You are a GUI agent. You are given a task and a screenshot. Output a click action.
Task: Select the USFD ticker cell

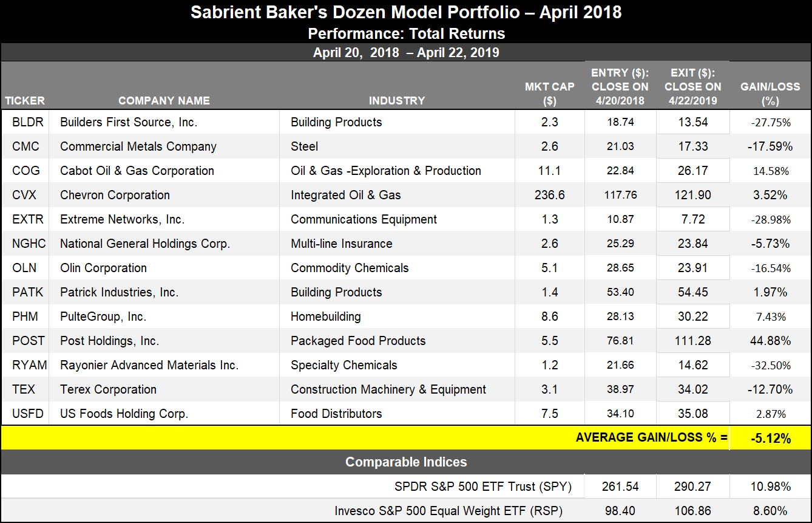tap(29, 414)
